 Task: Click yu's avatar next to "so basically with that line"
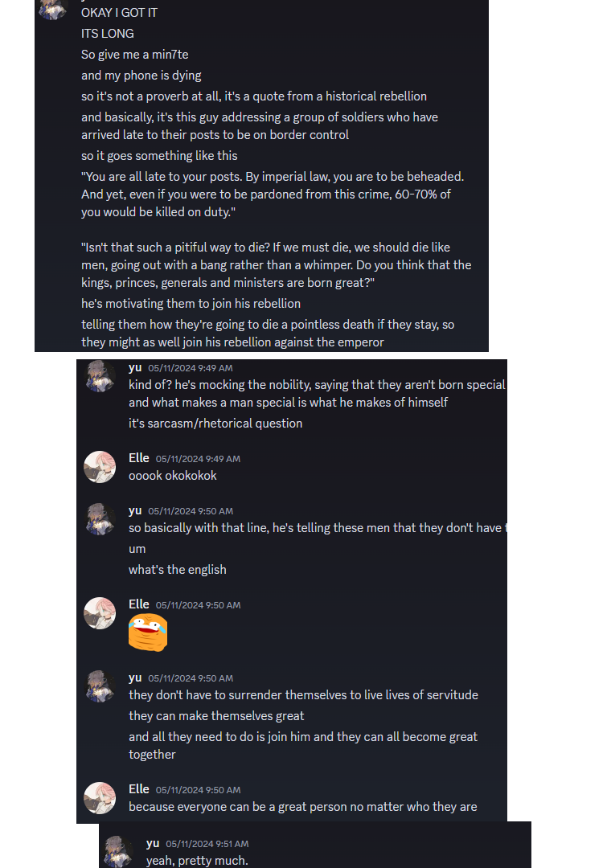(x=100, y=519)
